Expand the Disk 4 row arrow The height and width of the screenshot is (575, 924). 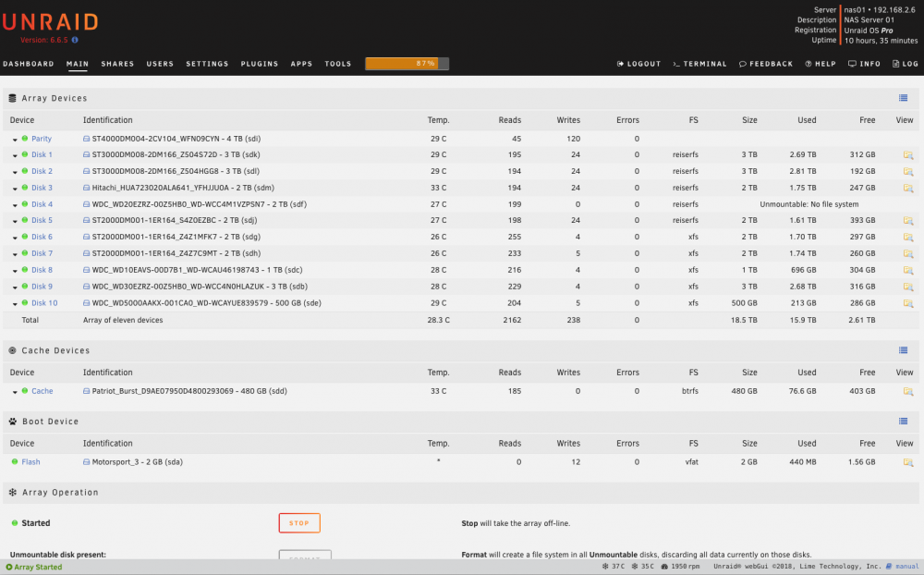[15, 205]
